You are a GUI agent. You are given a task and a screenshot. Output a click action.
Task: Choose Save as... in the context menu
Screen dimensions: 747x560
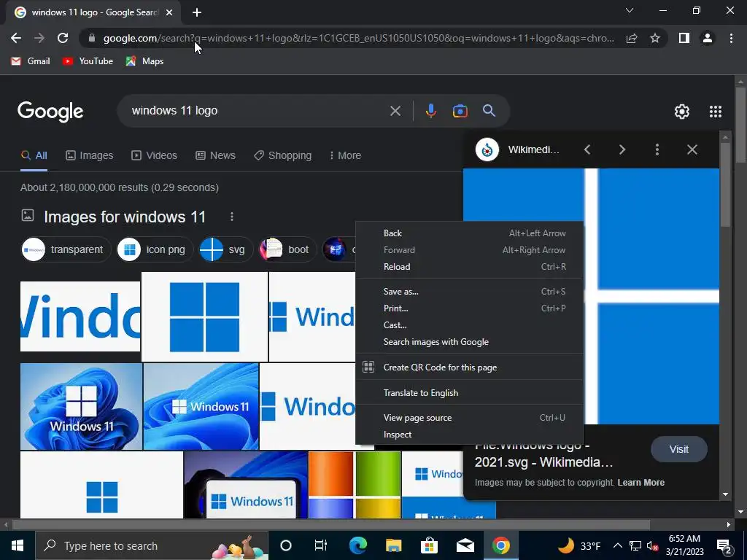click(x=469, y=292)
